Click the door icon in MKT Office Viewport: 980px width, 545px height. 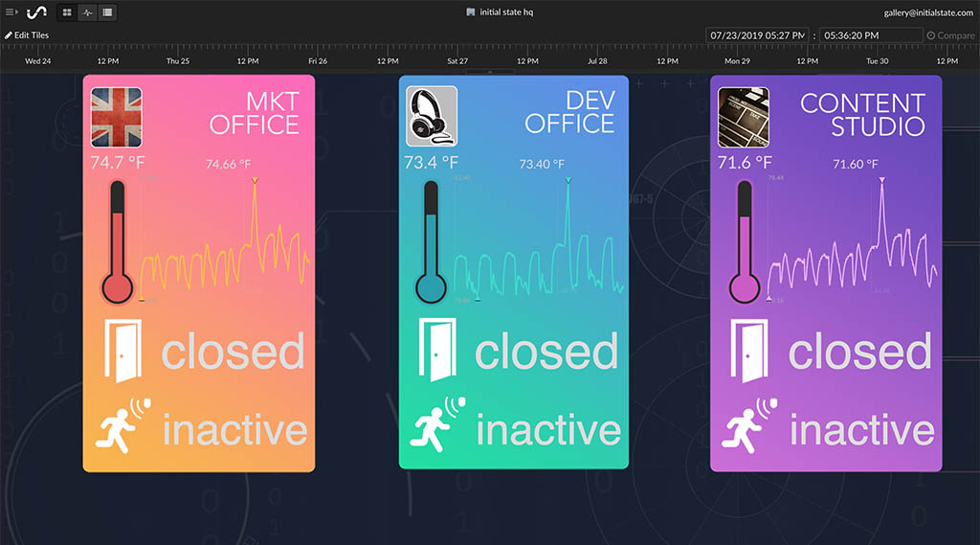tap(122, 352)
